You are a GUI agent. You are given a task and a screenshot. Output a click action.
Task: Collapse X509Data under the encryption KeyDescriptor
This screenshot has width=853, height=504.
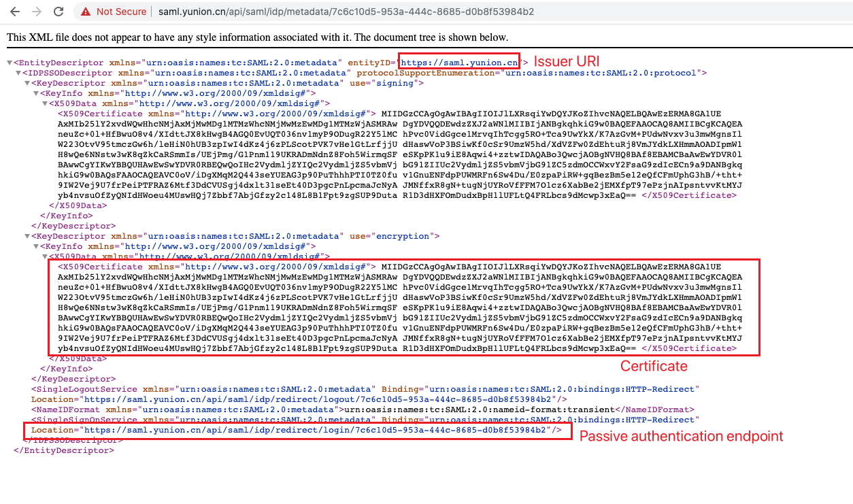pos(45,256)
